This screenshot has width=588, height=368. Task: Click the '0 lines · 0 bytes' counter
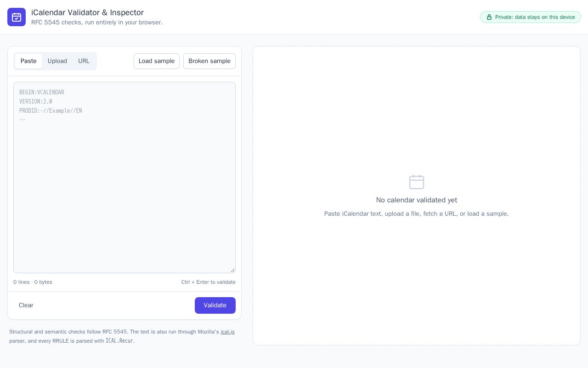click(x=33, y=282)
